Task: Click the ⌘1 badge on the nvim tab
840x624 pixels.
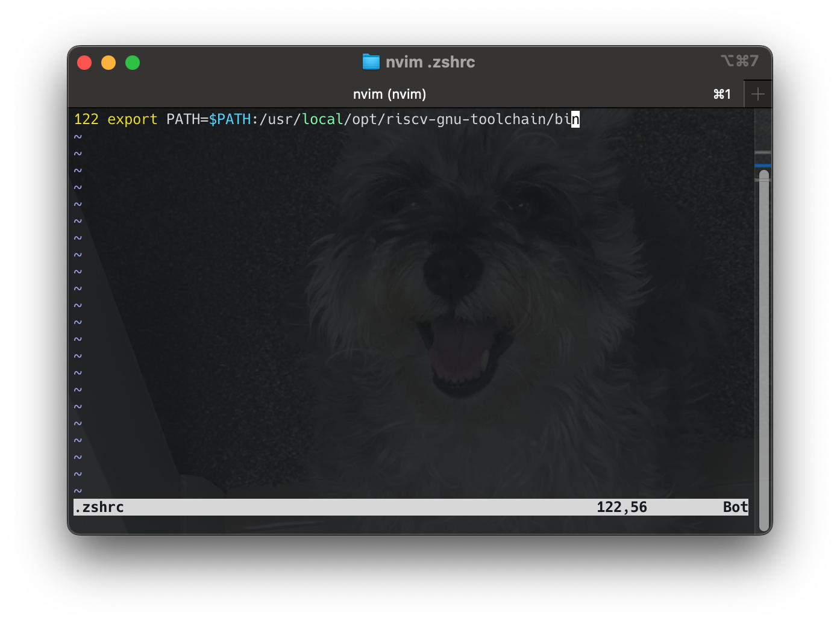Action: (721, 94)
